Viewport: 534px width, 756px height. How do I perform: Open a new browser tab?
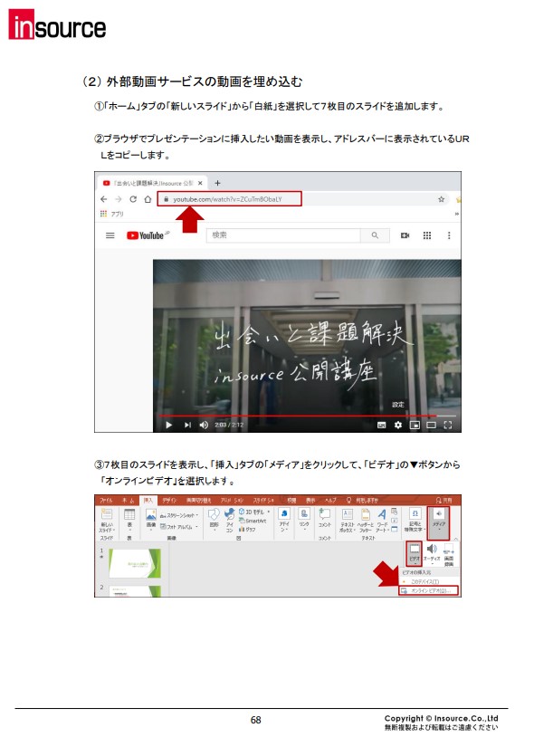(217, 183)
